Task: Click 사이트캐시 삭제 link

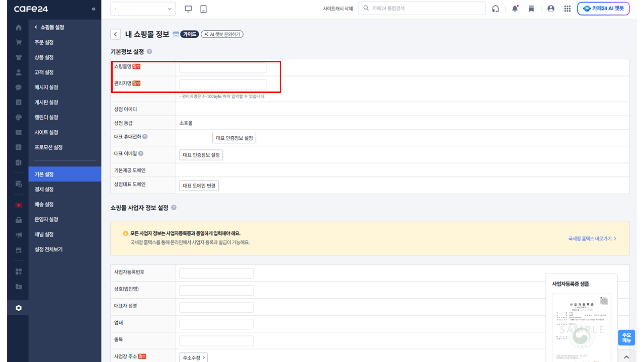Action: point(338,9)
